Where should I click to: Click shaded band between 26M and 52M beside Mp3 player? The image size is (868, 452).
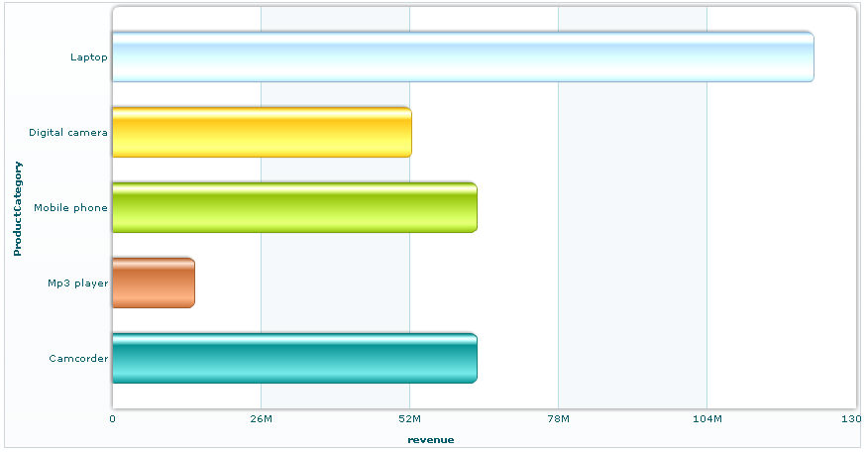coord(335,283)
